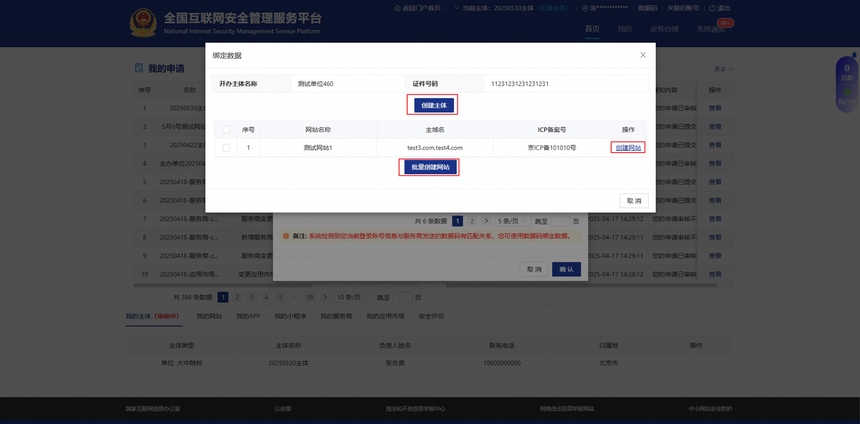The height and width of the screenshot is (424, 860).
Task: Open the 业务办理 navigation menu
Action: 663,29
